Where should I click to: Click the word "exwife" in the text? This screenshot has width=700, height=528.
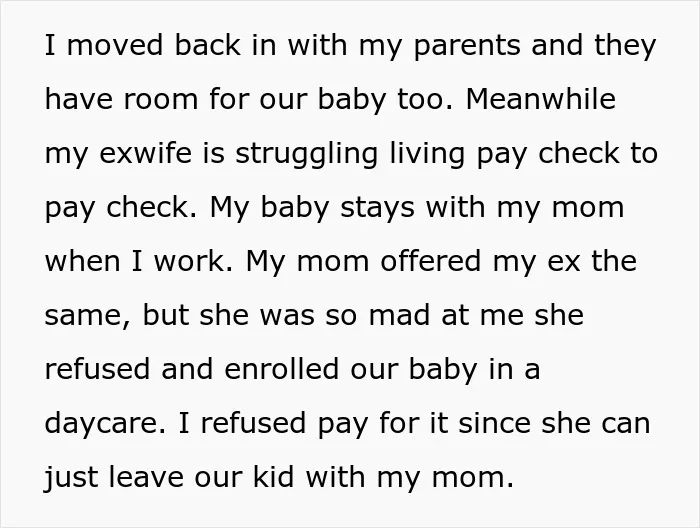coord(146,153)
